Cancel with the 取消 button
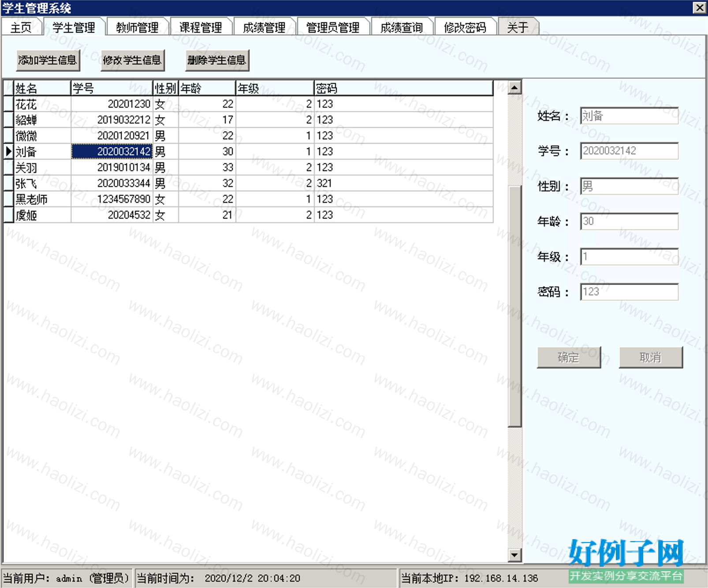 [x=651, y=357]
